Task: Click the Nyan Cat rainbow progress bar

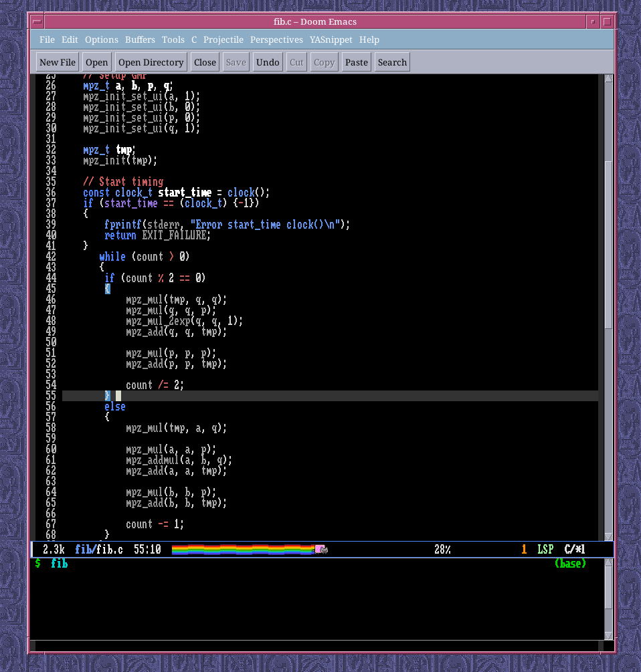Action: (241, 549)
